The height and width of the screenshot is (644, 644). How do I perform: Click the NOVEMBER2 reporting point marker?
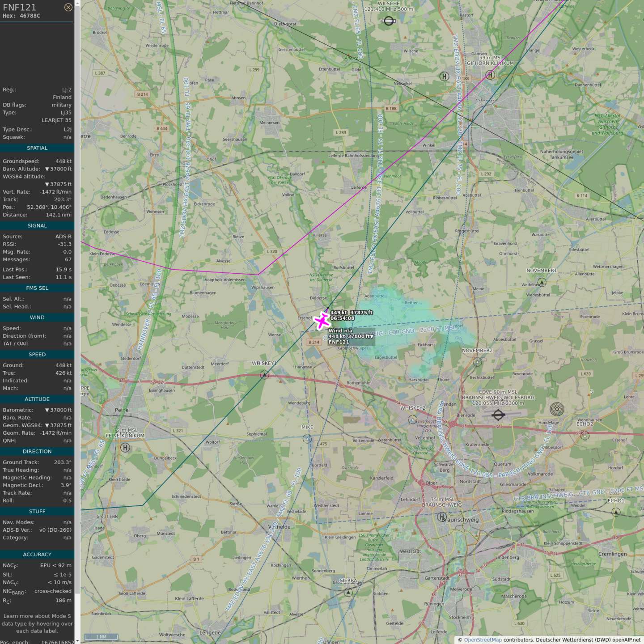(478, 362)
